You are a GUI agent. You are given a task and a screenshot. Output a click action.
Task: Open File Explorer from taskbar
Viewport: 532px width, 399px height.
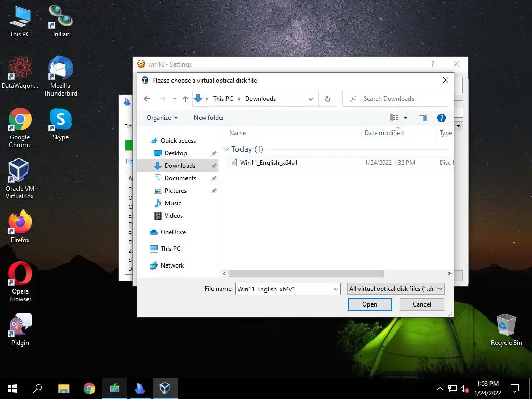point(63,389)
